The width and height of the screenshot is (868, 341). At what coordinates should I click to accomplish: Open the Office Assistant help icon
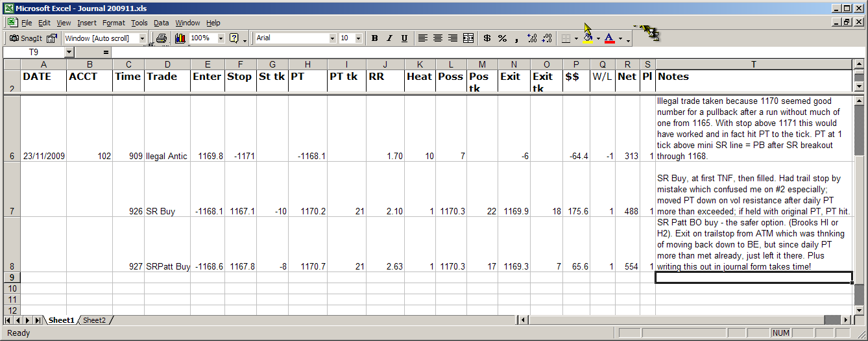click(234, 38)
